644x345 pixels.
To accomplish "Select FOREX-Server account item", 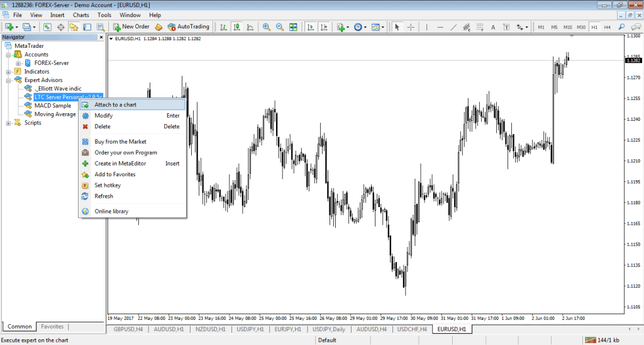I will [52, 63].
